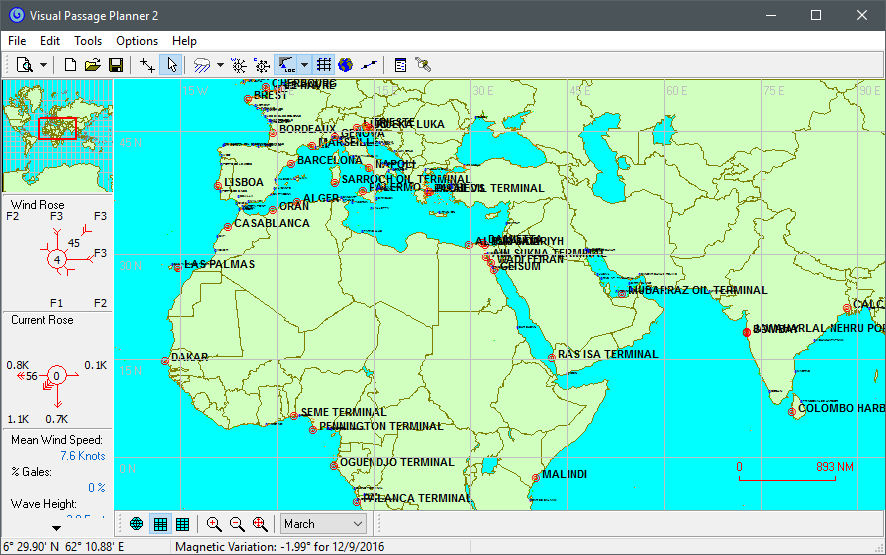Screen dimensions: 886x555
Task: Click the 7.6 Knots mean wind speed value
Action: click(82, 456)
